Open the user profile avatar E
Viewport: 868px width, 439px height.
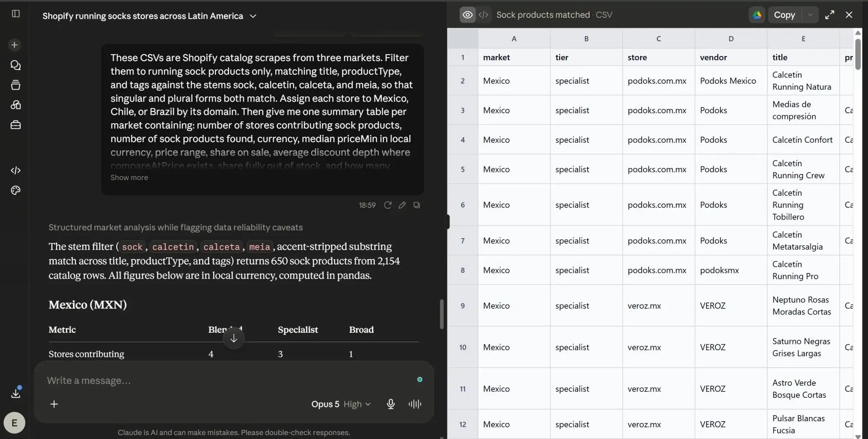point(14,423)
